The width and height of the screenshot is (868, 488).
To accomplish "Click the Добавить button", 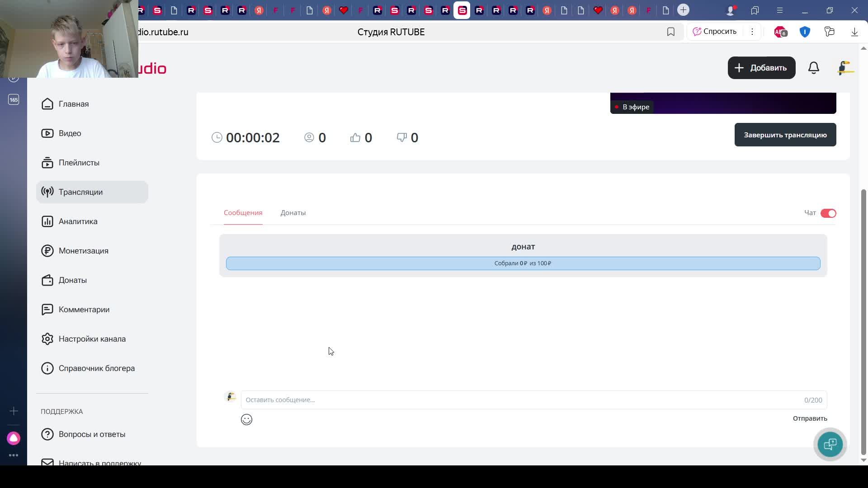I will coord(761,68).
